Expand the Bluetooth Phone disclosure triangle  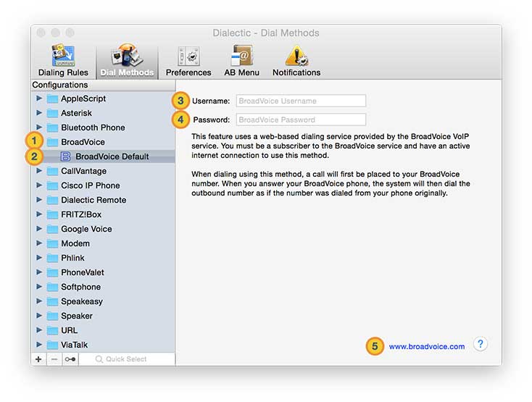point(39,127)
